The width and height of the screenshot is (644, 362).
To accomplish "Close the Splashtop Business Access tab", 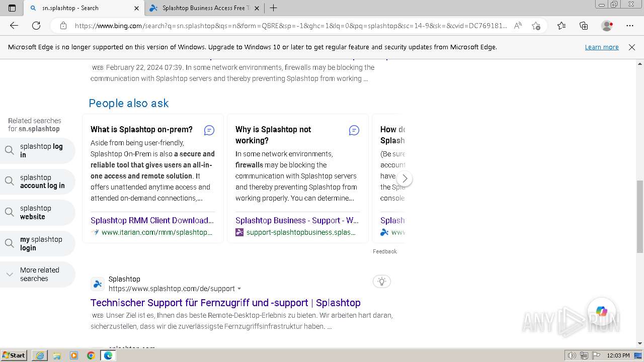I will pyautogui.click(x=257, y=8).
